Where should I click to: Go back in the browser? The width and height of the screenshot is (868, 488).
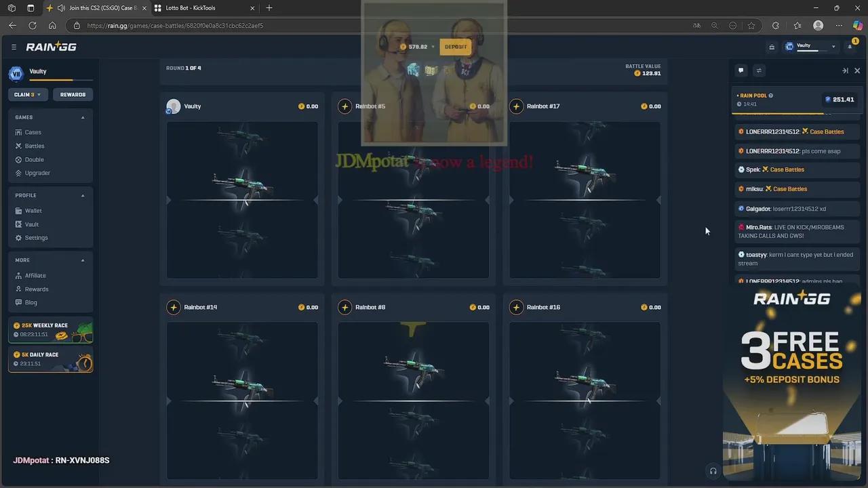(12, 25)
